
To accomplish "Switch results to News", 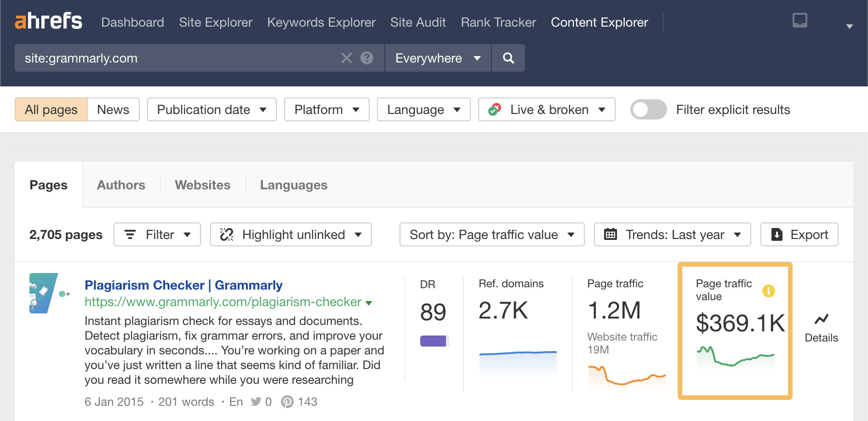I will 112,109.
